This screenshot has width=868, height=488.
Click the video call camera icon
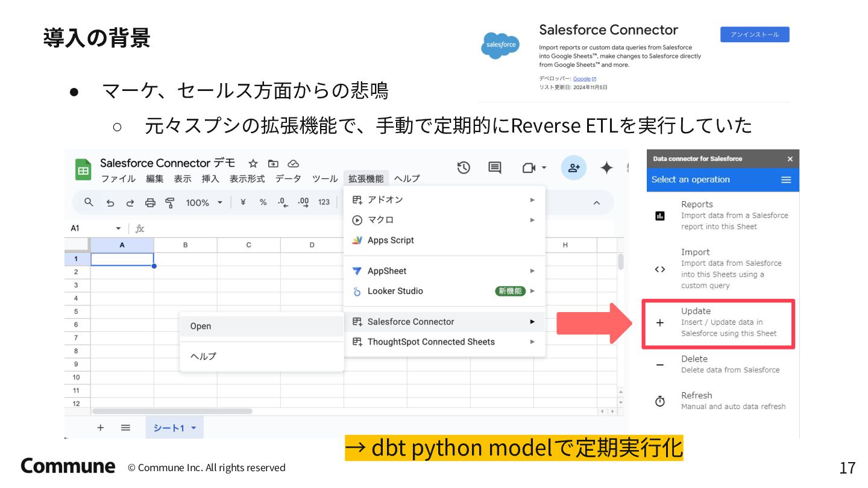coord(529,167)
